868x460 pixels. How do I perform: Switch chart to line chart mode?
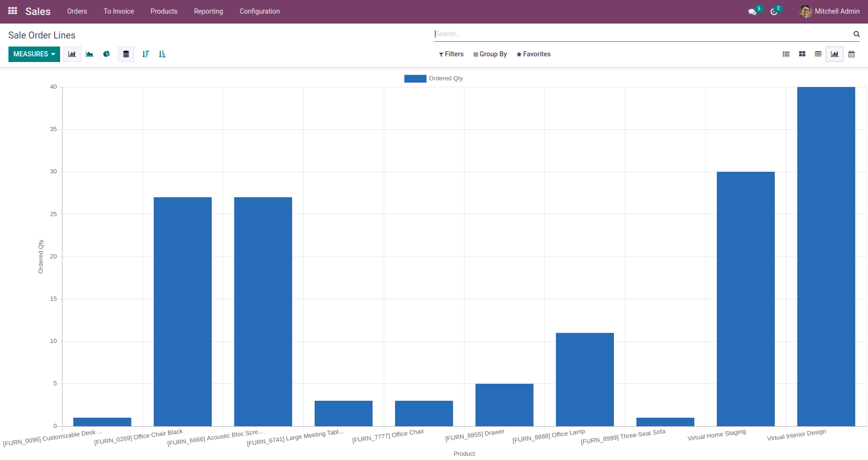[x=89, y=54]
